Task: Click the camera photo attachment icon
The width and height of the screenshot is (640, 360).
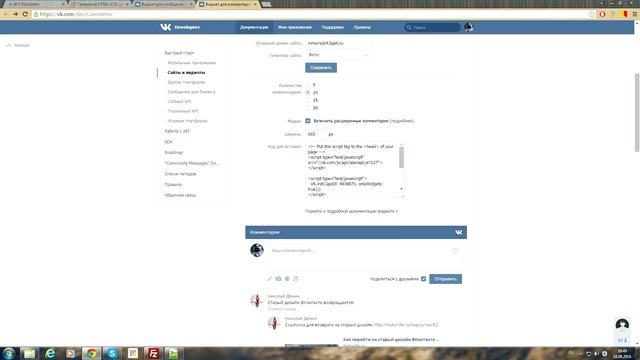Action: [x=278, y=279]
